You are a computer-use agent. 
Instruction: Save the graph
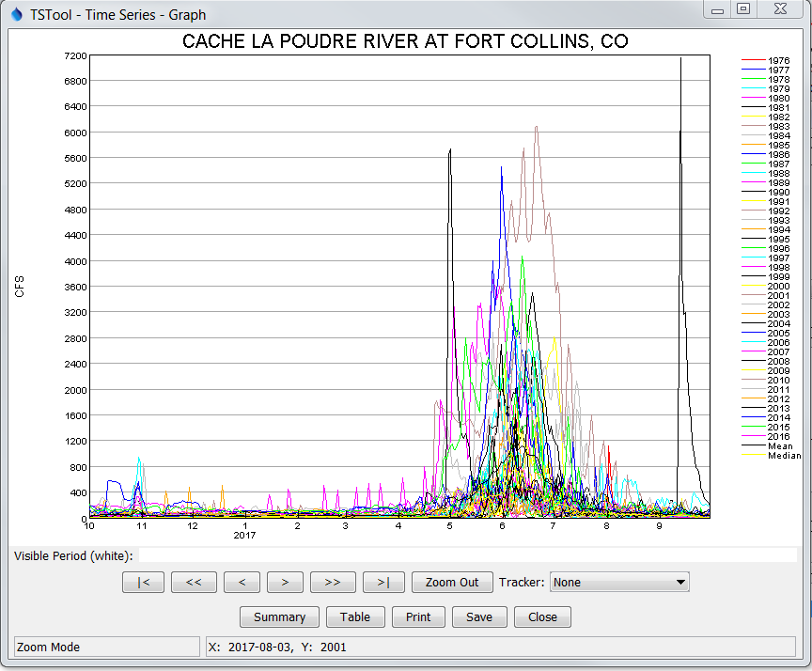click(x=479, y=616)
